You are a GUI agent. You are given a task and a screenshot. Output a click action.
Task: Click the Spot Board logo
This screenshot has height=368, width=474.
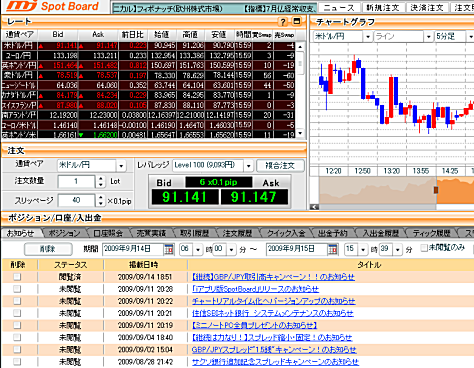coord(53,6)
